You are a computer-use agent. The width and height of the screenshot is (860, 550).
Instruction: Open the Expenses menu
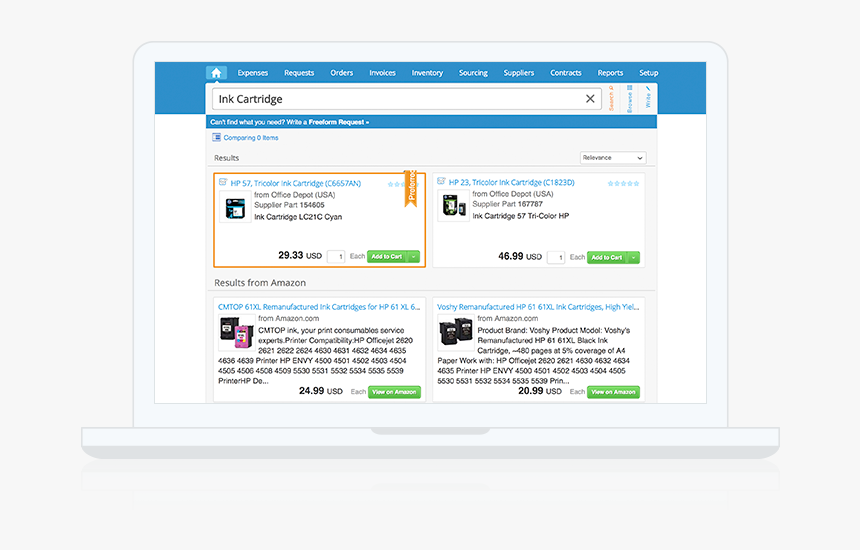pyautogui.click(x=253, y=72)
